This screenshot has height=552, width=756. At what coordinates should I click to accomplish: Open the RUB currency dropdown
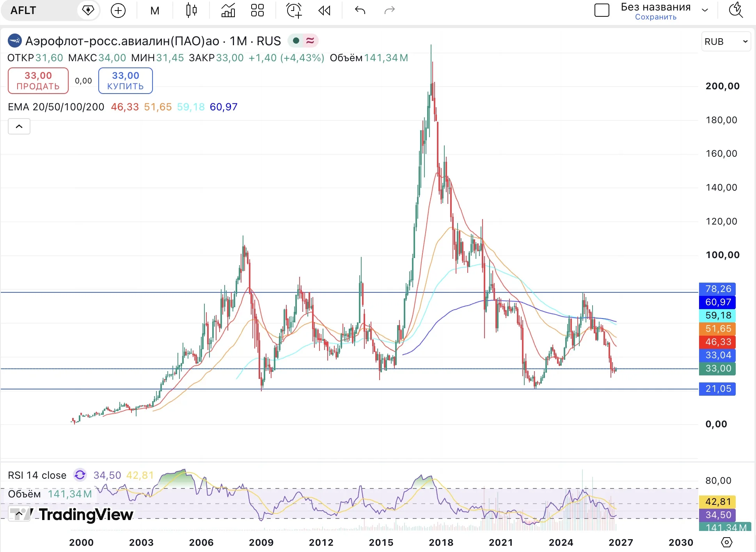tap(726, 41)
